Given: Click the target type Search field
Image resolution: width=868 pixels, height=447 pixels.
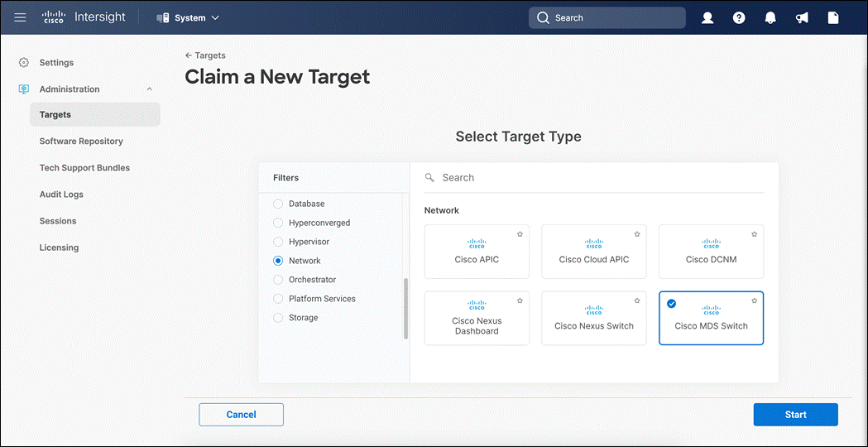Looking at the screenshot, I should tap(594, 178).
